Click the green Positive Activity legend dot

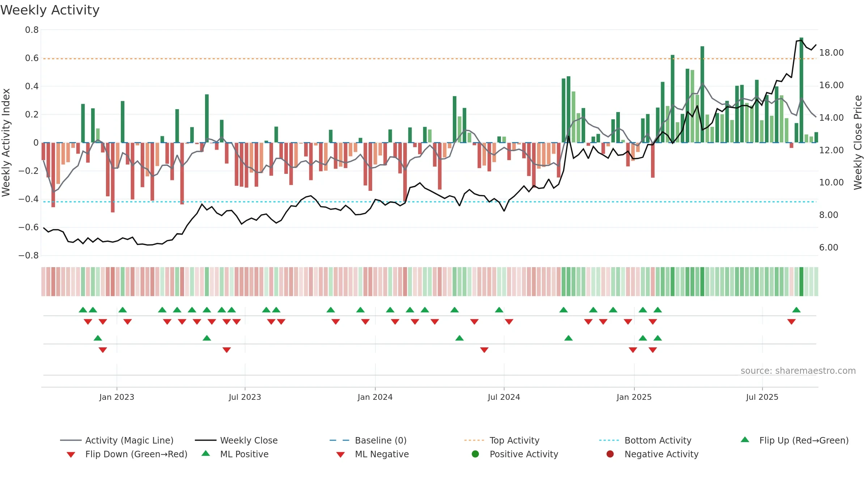tap(476, 454)
